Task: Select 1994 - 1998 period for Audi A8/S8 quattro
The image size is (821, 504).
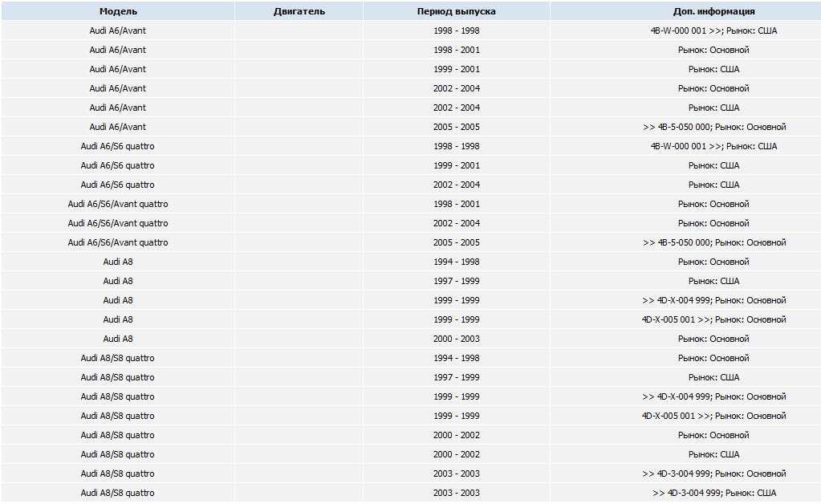Action: click(456, 358)
